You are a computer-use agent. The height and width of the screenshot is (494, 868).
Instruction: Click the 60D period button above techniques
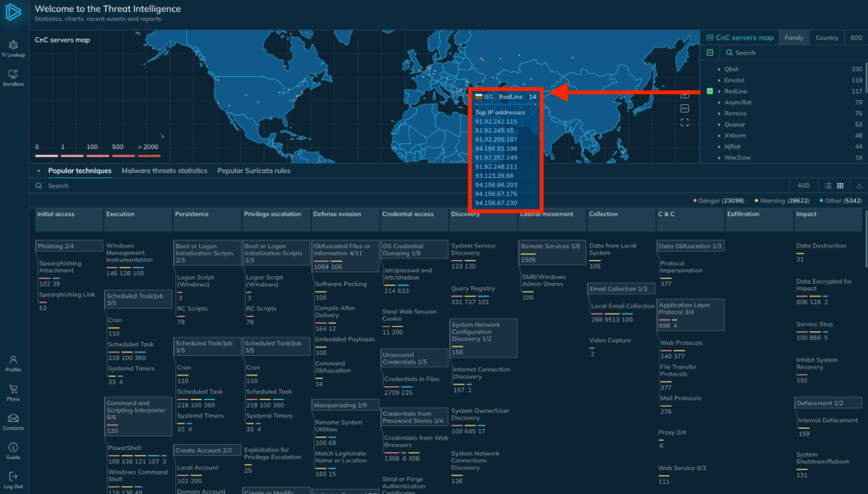pyautogui.click(x=803, y=186)
